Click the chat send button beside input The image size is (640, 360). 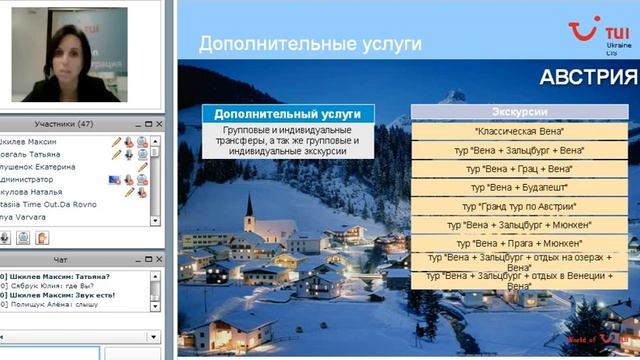132,353
